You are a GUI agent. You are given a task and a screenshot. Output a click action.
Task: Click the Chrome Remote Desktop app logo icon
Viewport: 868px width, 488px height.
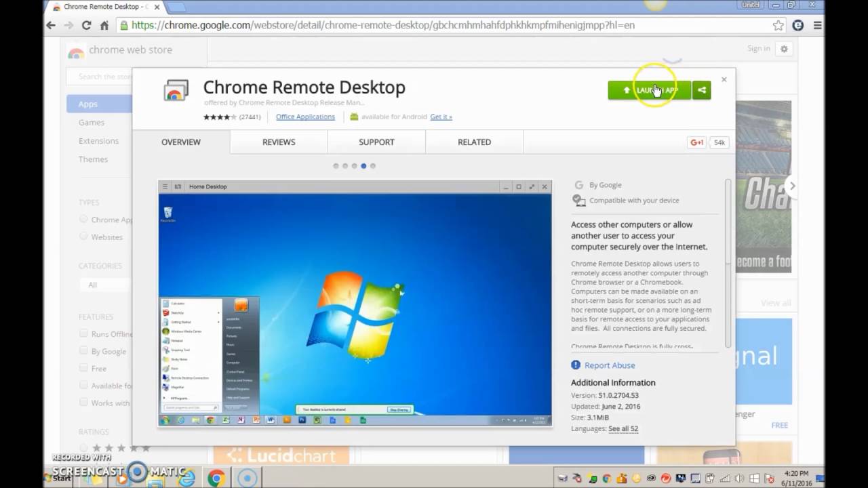click(176, 90)
